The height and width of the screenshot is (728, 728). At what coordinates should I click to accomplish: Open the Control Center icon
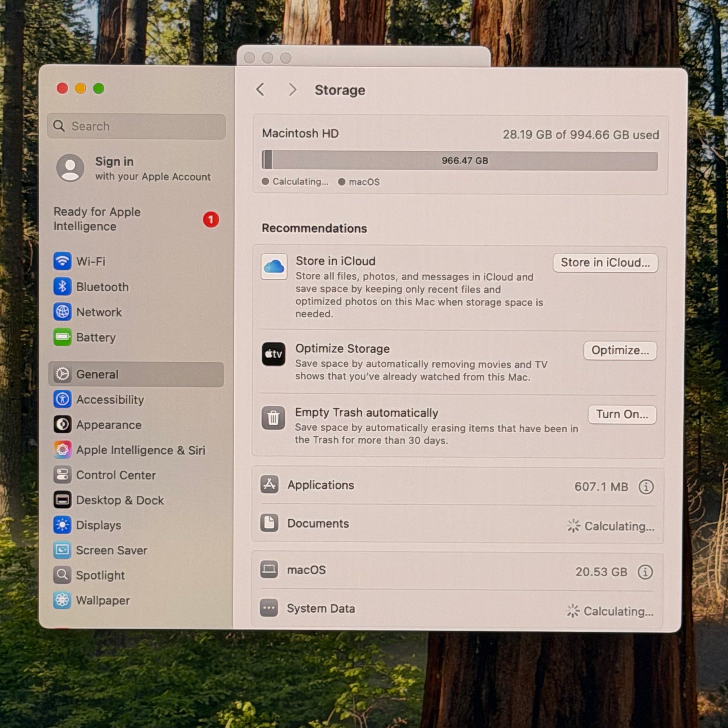coord(62,475)
